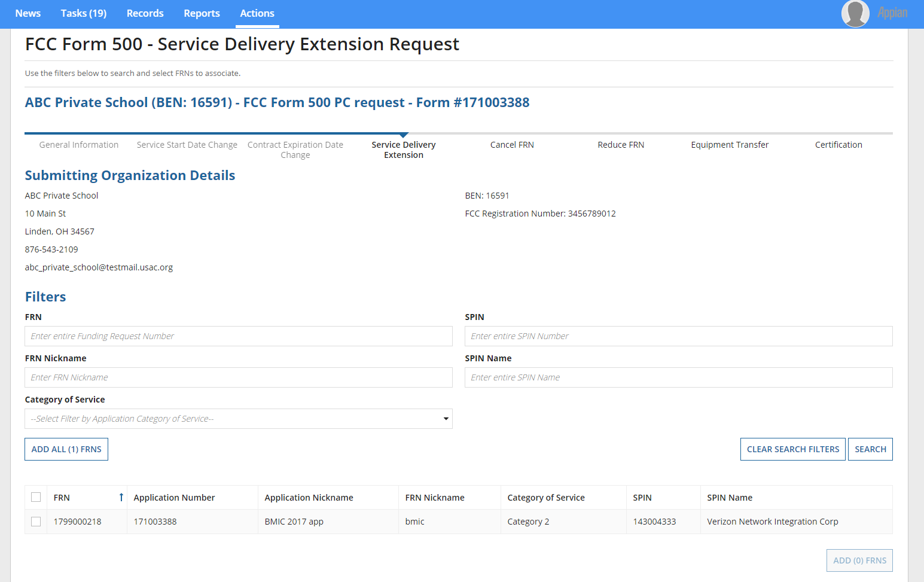Viewport: 924px width, 582px height.
Task: Sort by FRN Nickname column header
Action: [x=435, y=498]
